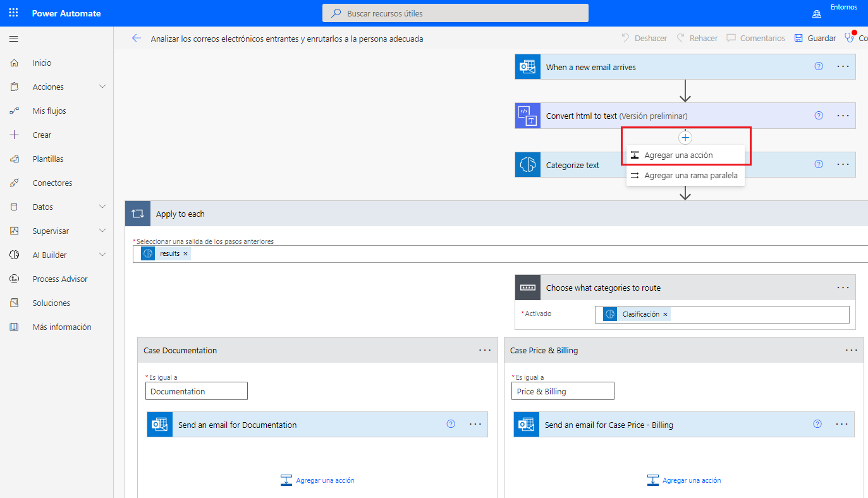This screenshot has height=498, width=868.
Task: Click the Apply to each header
Action: tap(496, 214)
